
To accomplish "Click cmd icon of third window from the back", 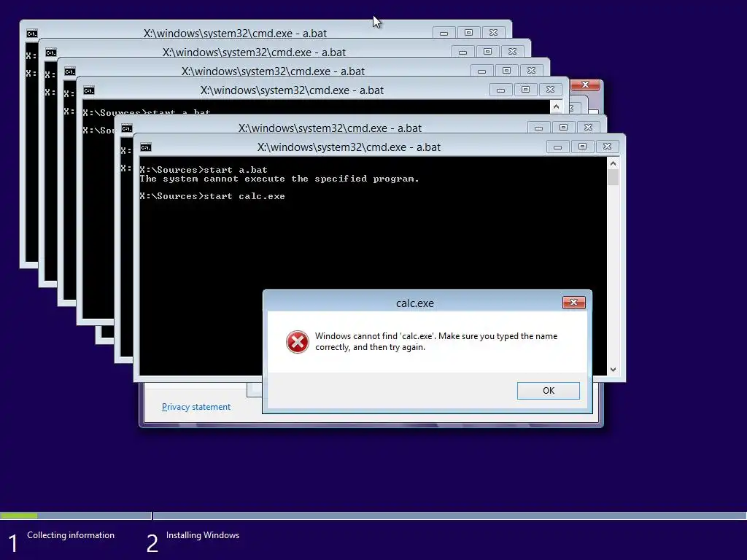I will point(70,71).
